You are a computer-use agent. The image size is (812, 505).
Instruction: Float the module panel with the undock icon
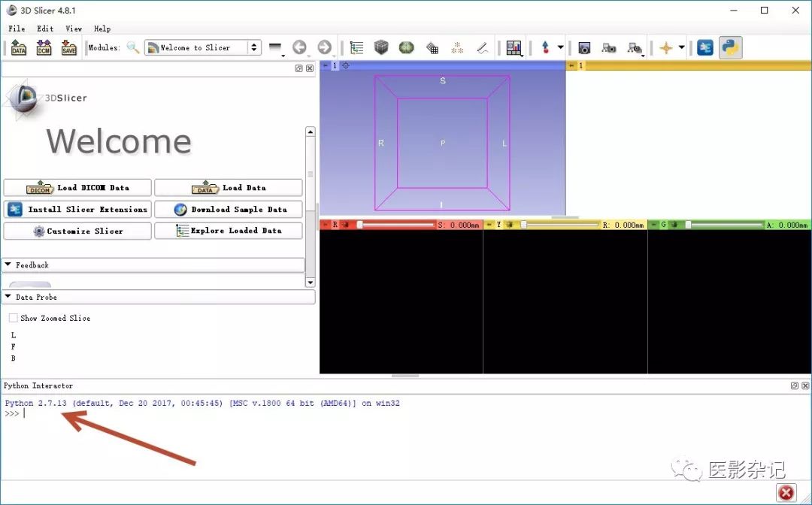pos(298,68)
